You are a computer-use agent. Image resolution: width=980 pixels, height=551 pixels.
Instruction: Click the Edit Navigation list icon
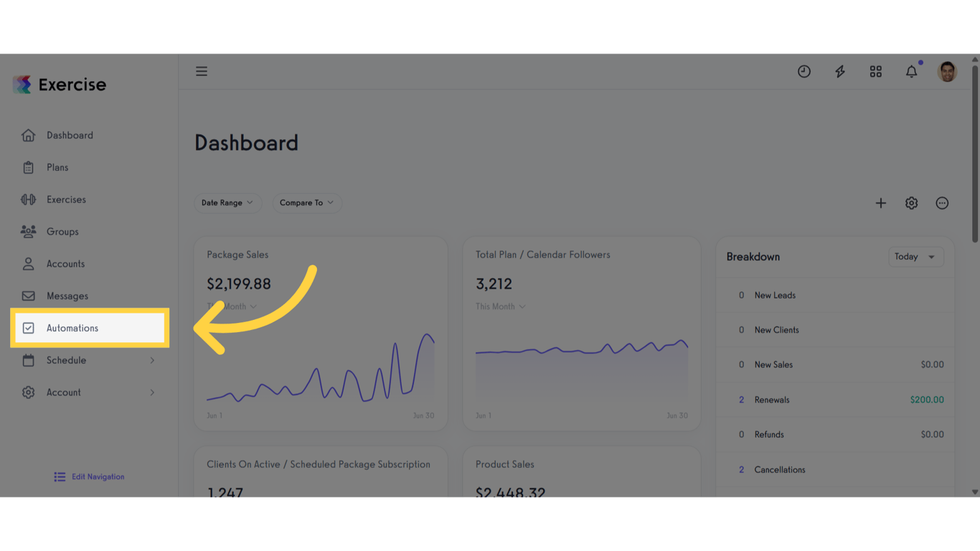(x=60, y=477)
